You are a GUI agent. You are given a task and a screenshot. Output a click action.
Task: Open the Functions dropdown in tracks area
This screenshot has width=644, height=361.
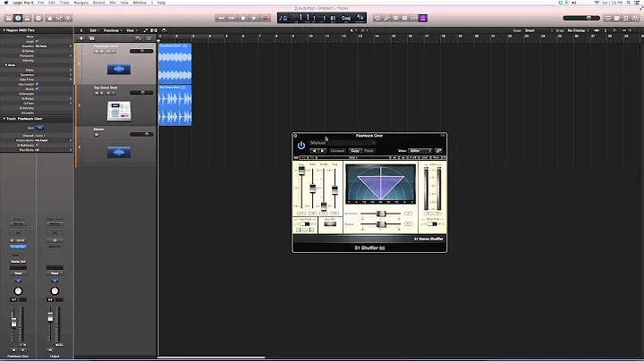(x=111, y=30)
